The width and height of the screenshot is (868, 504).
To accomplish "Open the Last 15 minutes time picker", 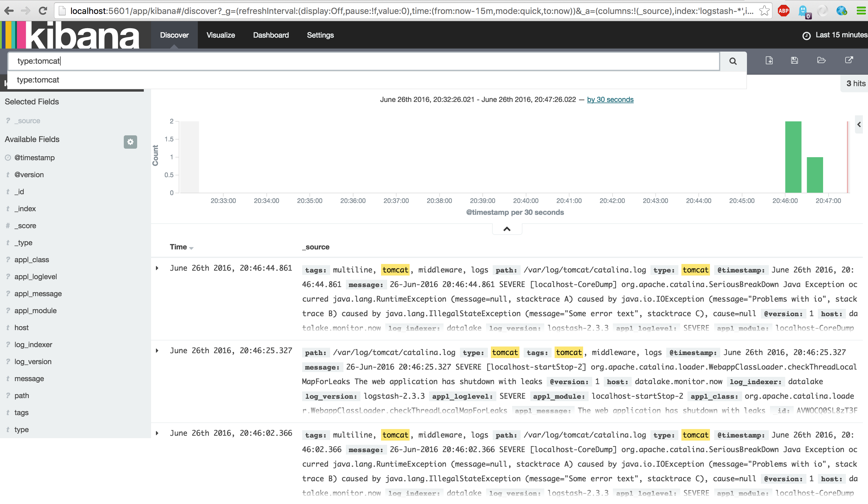I will pyautogui.click(x=835, y=35).
